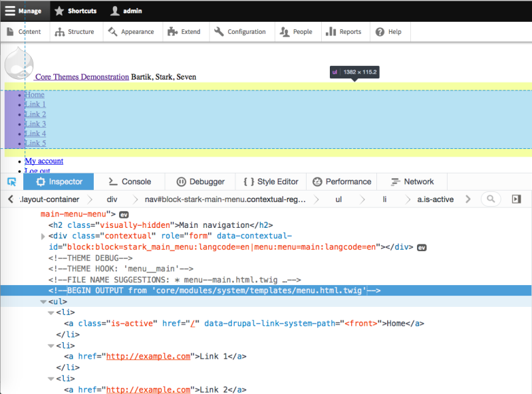This screenshot has height=394, width=532.
Task: Open the Extend admin menu
Action: pyautogui.click(x=186, y=31)
